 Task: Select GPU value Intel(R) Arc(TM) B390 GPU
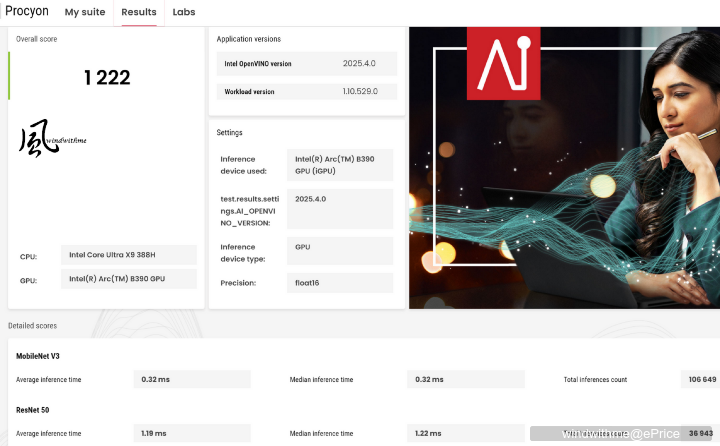point(129,279)
